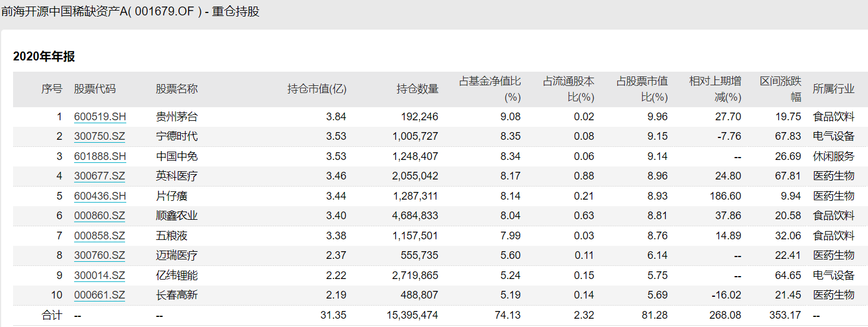Open stock code link 300014.SZ
The height and width of the screenshot is (327, 868).
click(100, 275)
